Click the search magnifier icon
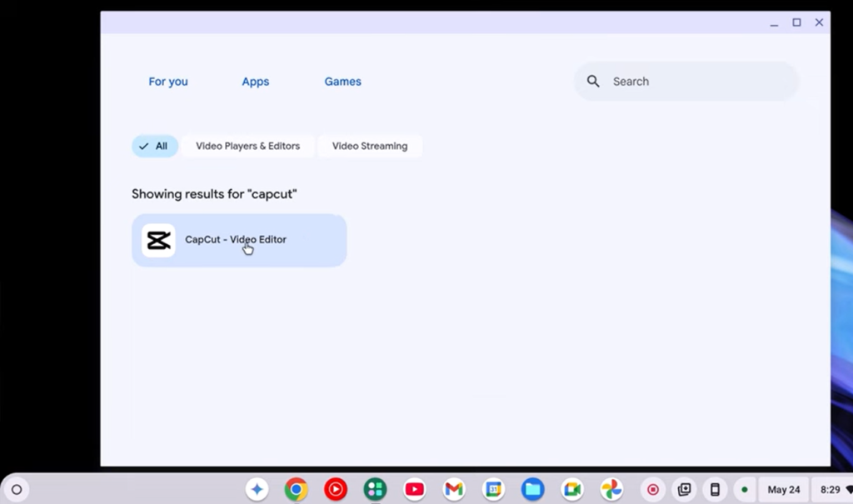The height and width of the screenshot is (504, 853). pyautogui.click(x=592, y=81)
